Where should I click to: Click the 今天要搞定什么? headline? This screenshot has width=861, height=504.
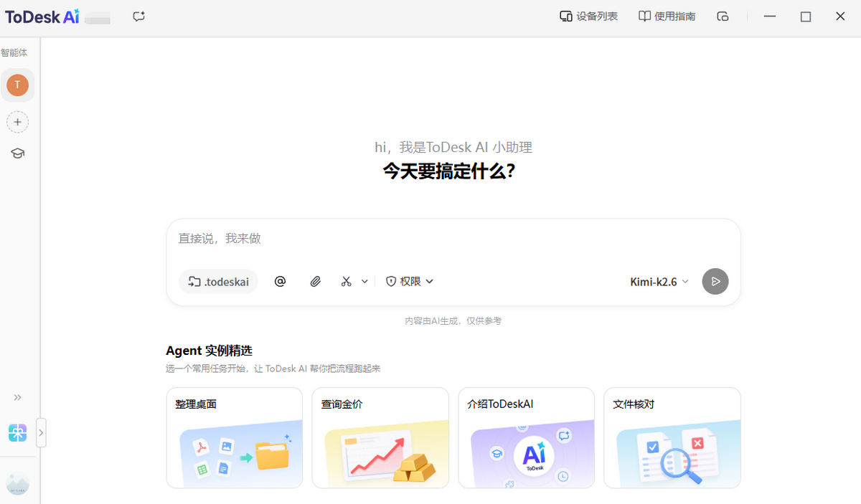pyautogui.click(x=448, y=171)
